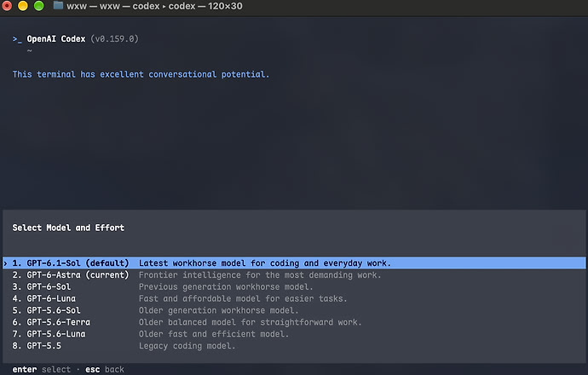Select GPT-6.1-Sol default model option
Viewport: 588px width, 375px height.
294,262
